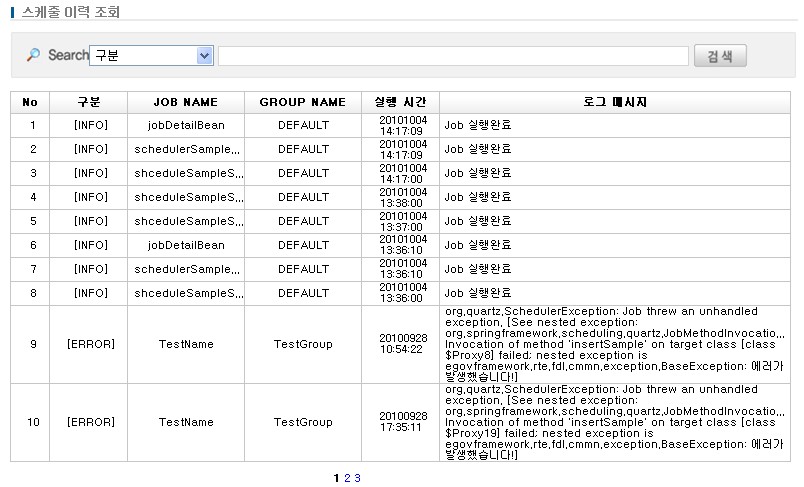
Task: Click jobDetailBean in row 6
Action: pos(186,245)
